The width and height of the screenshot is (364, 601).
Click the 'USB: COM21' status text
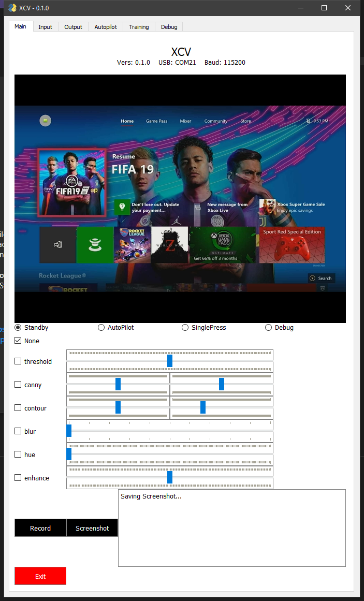(x=177, y=63)
